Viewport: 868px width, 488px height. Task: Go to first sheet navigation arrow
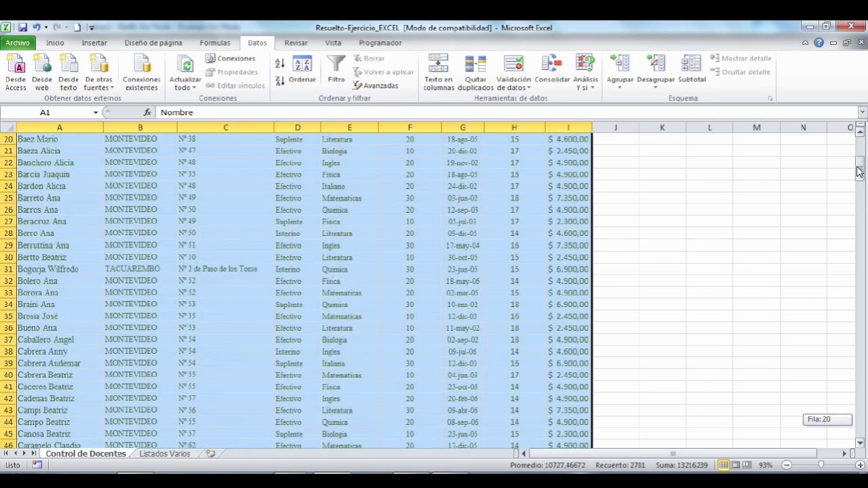pos(6,454)
